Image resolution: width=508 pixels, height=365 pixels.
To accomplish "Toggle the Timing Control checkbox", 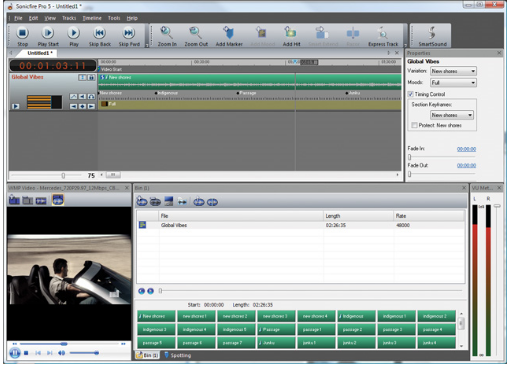I will click(x=411, y=94).
